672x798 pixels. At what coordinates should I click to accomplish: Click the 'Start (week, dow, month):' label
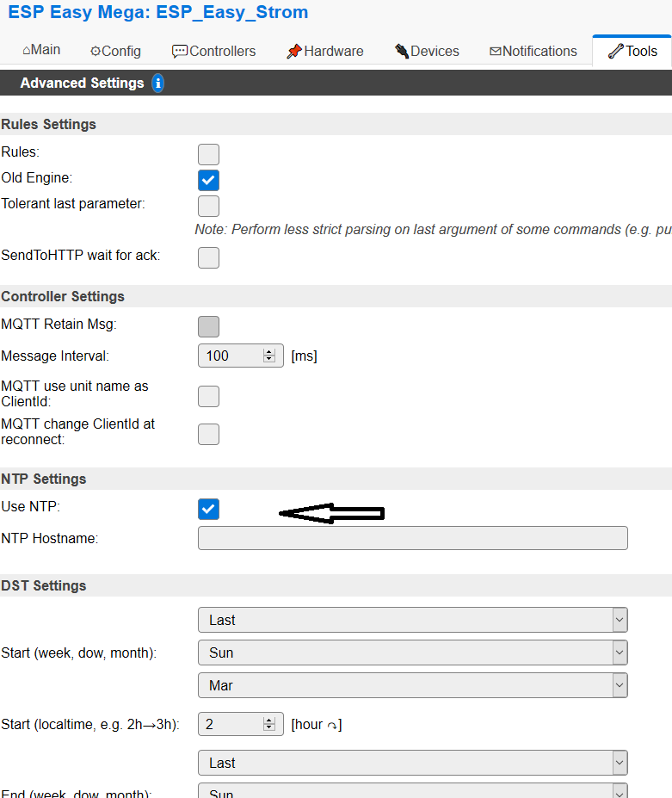79,653
